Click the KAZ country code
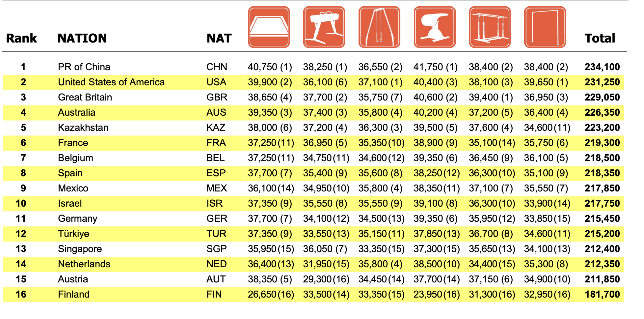The height and width of the screenshot is (319, 644). pyautogui.click(x=216, y=128)
